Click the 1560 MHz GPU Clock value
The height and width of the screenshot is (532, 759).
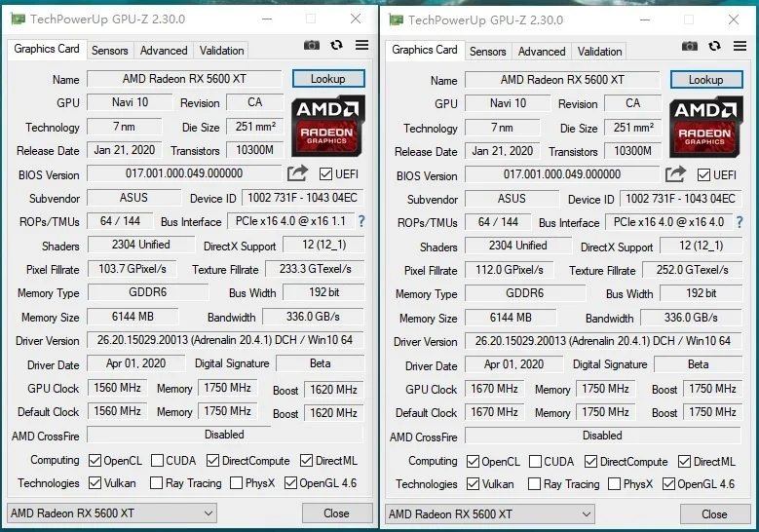(x=117, y=388)
